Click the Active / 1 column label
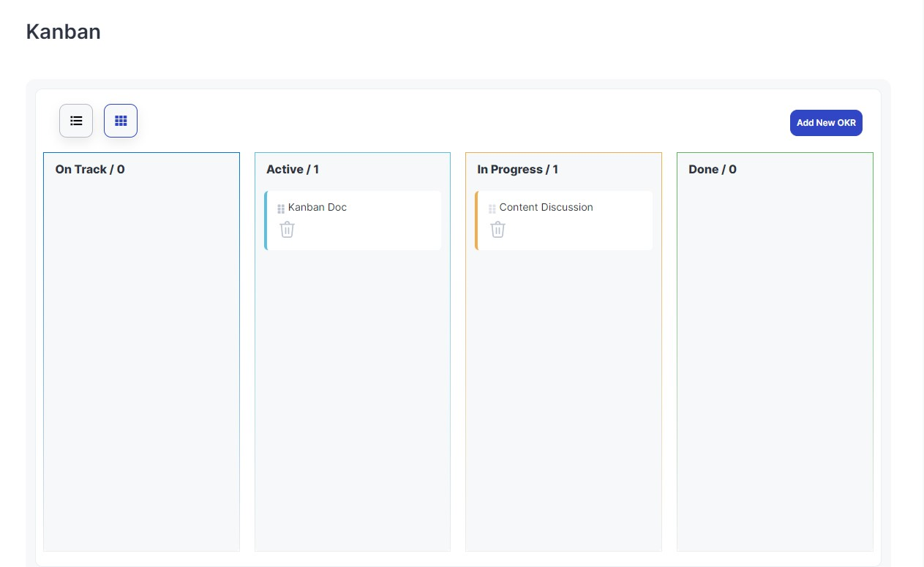 293,169
